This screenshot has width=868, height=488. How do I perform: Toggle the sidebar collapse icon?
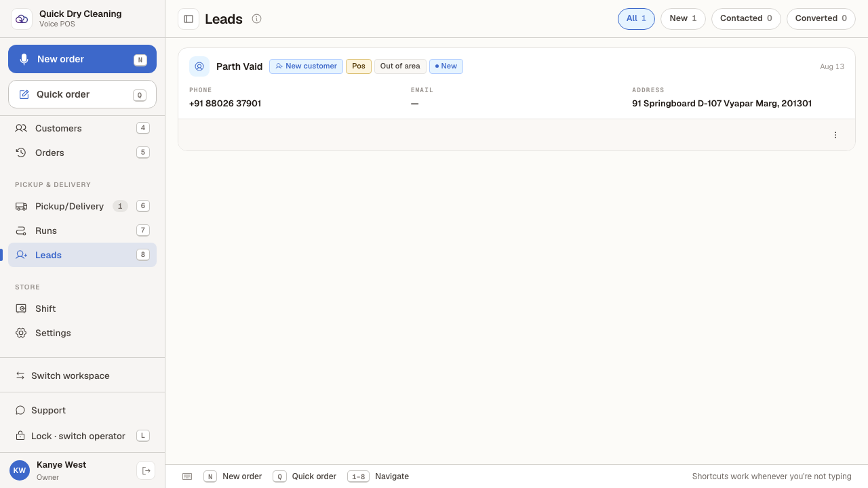[x=189, y=19]
